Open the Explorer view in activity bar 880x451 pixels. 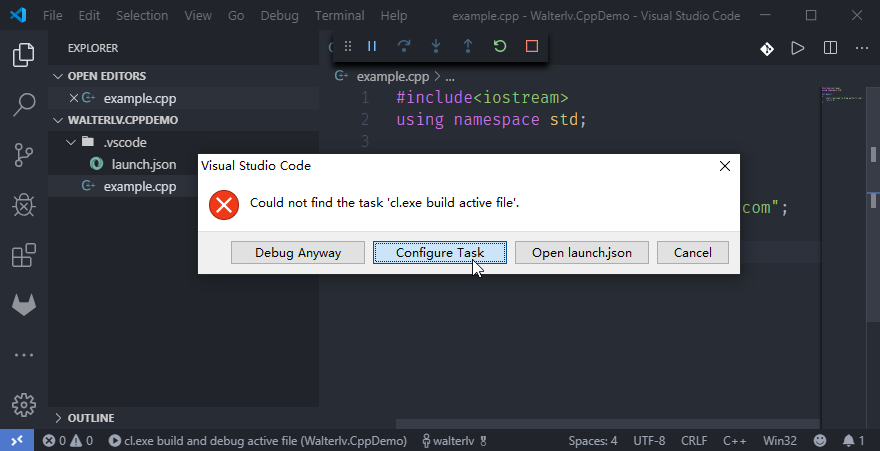pos(24,54)
